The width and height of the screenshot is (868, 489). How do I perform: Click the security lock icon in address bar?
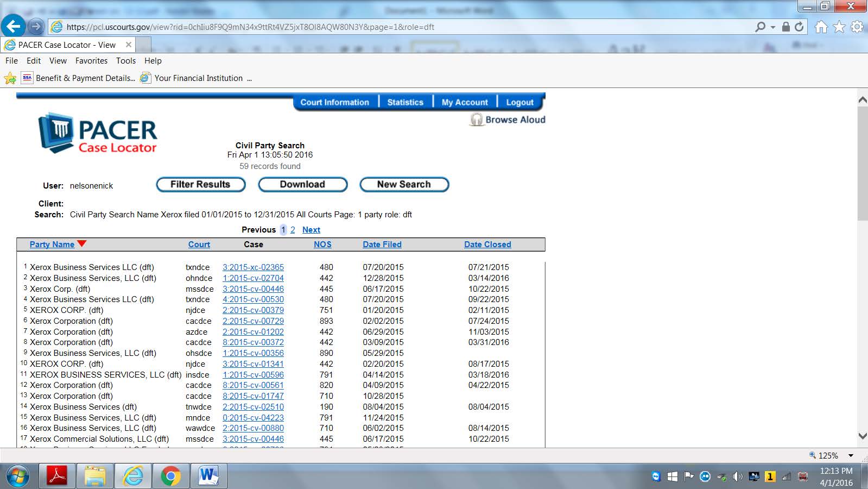click(x=785, y=27)
